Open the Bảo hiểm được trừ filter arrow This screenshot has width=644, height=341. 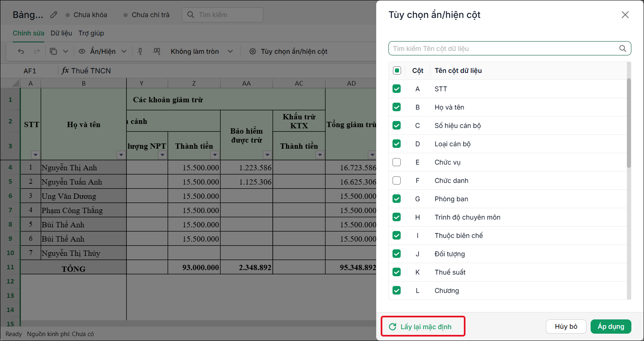267,155
